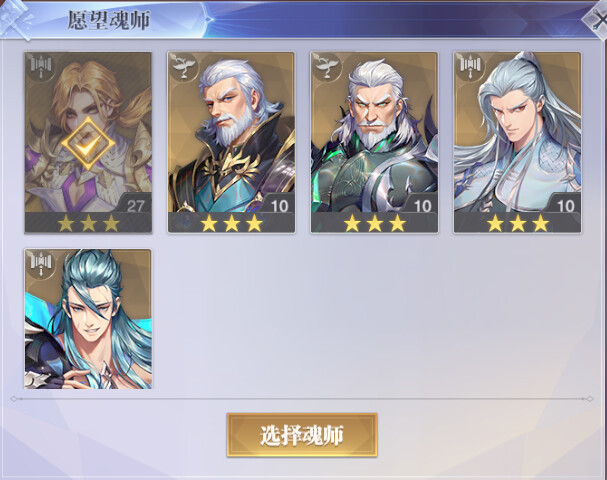Click the level 10 badge on silver-haired hero
This screenshot has height=480, width=607.
565,206
